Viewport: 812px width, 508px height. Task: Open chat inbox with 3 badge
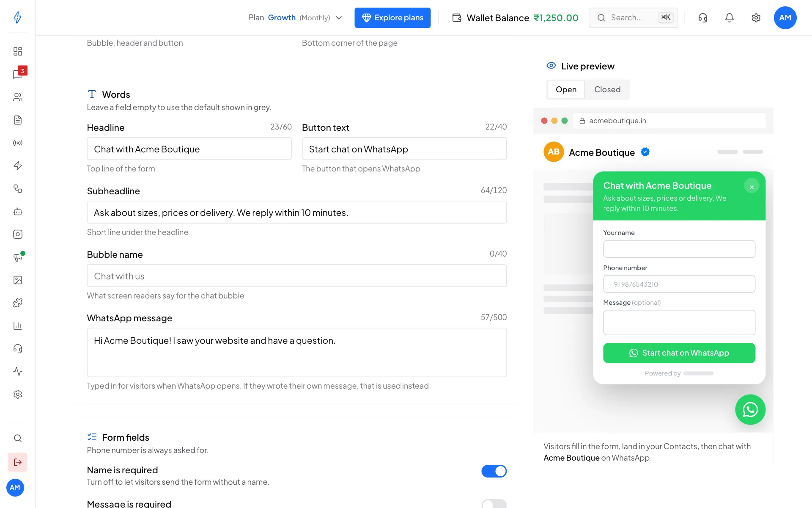pyautogui.click(x=18, y=74)
